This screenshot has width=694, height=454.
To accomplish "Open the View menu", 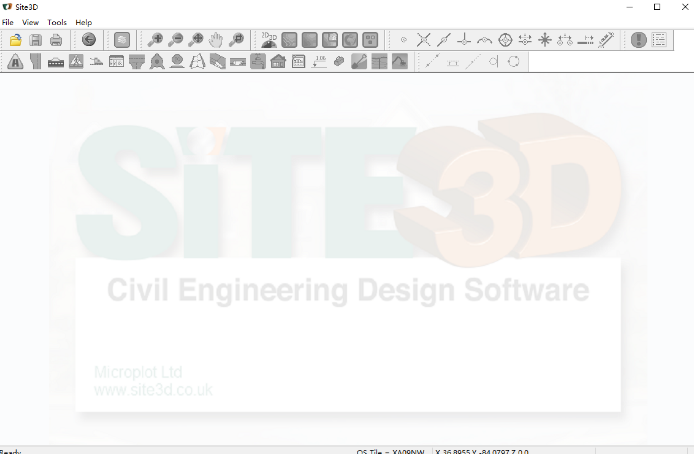I will [x=31, y=22].
